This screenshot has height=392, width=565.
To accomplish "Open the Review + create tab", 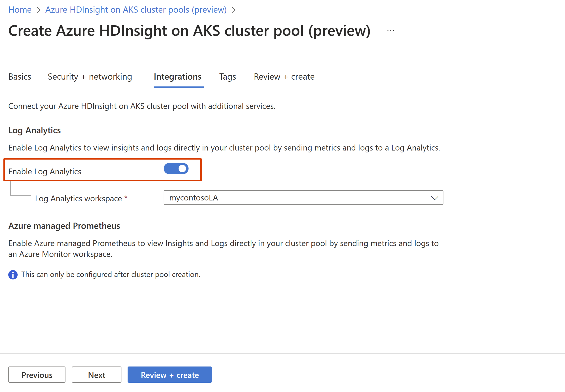I will (x=284, y=77).
